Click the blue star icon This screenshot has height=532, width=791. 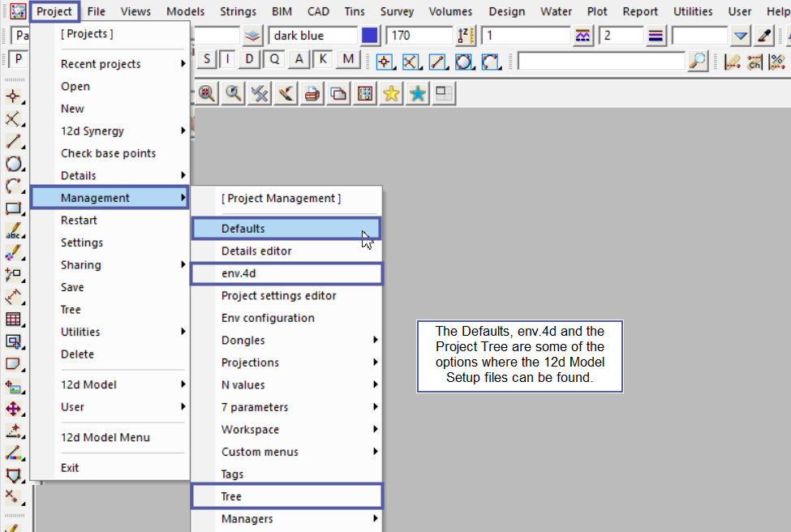(x=417, y=94)
